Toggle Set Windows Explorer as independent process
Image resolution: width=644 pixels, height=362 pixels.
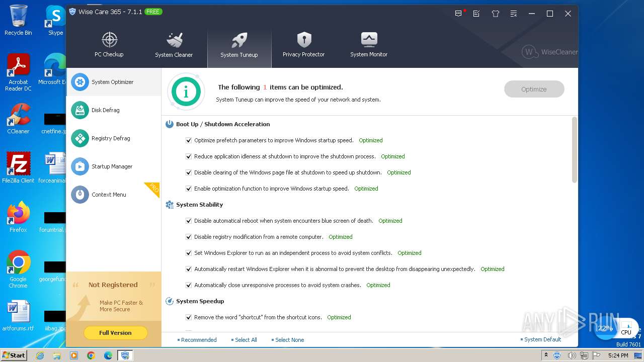tap(189, 253)
